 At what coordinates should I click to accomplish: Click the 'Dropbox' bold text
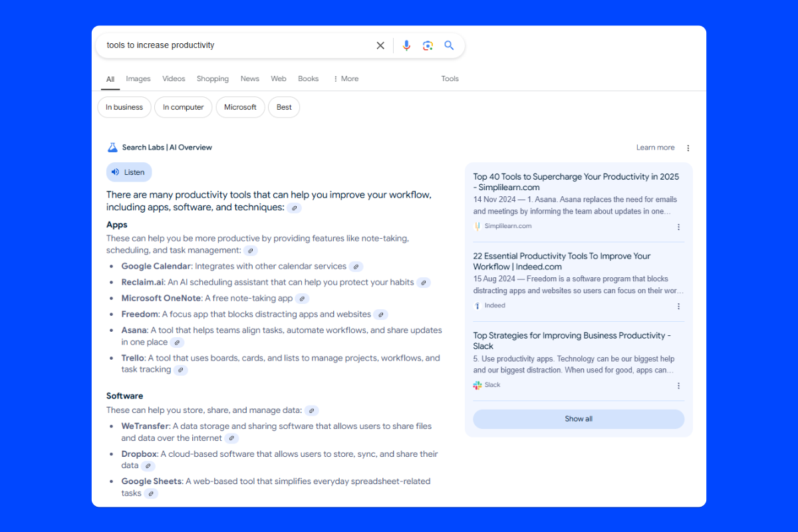point(139,454)
